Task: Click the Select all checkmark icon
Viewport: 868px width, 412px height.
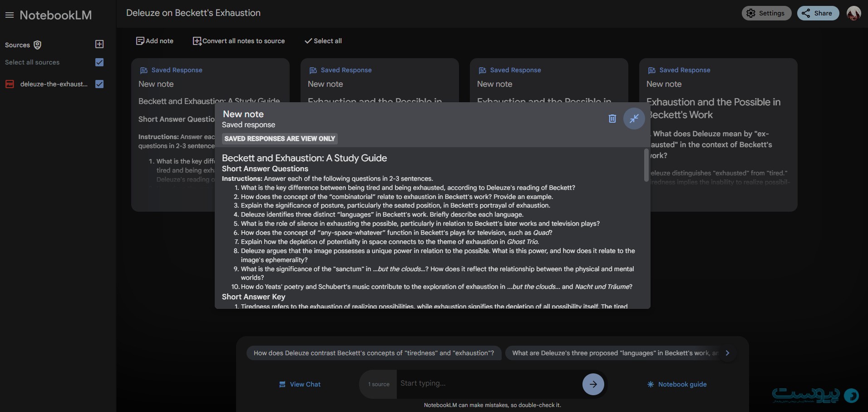Action: (x=308, y=41)
